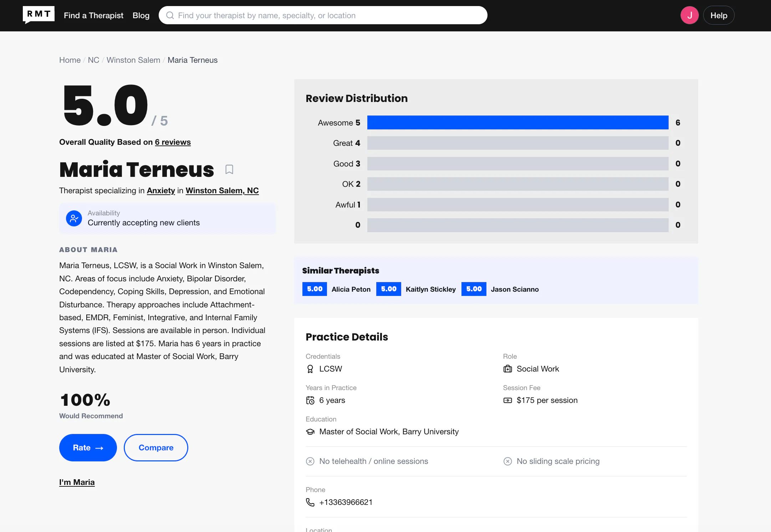Click the Session Fee money icon
Screen dimensions: 771x532
pyautogui.click(x=508, y=400)
